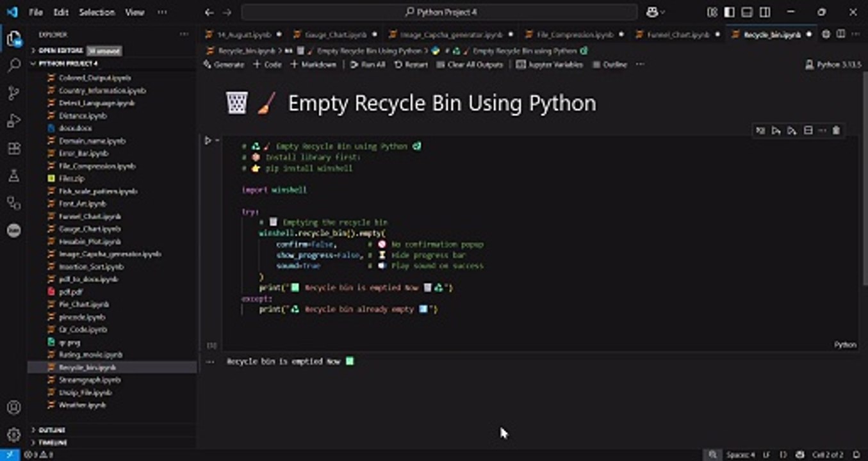The width and height of the screenshot is (868, 461).
Task: Show errors and warnings in status bar
Action: click(x=38, y=455)
